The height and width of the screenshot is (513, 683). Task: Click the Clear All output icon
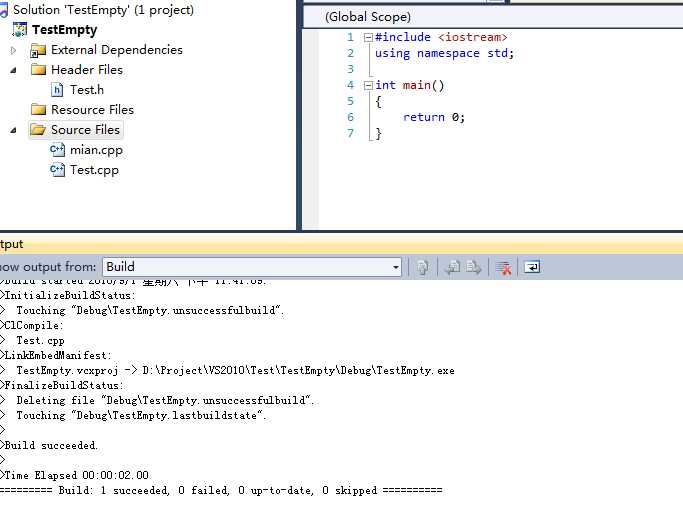tap(504, 267)
